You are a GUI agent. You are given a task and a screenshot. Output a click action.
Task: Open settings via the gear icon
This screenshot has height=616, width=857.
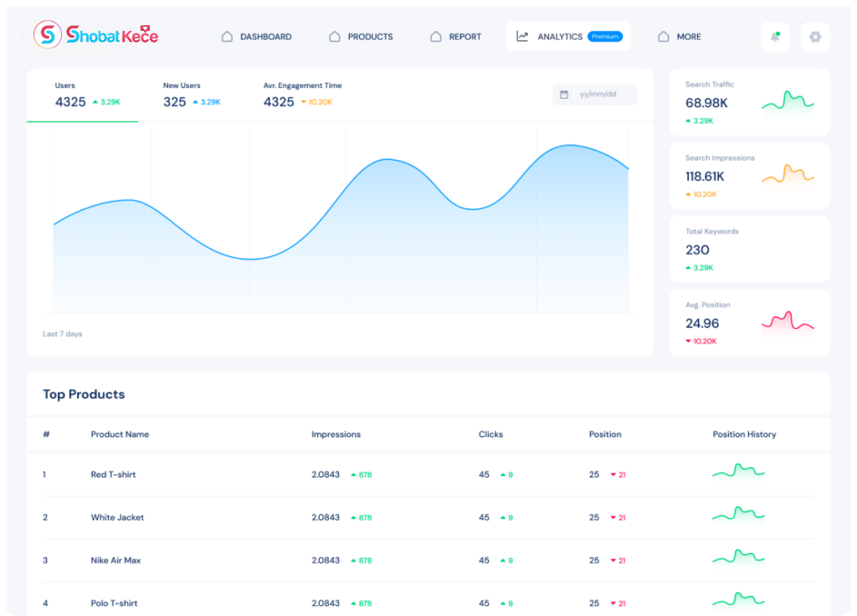(x=815, y=37)
